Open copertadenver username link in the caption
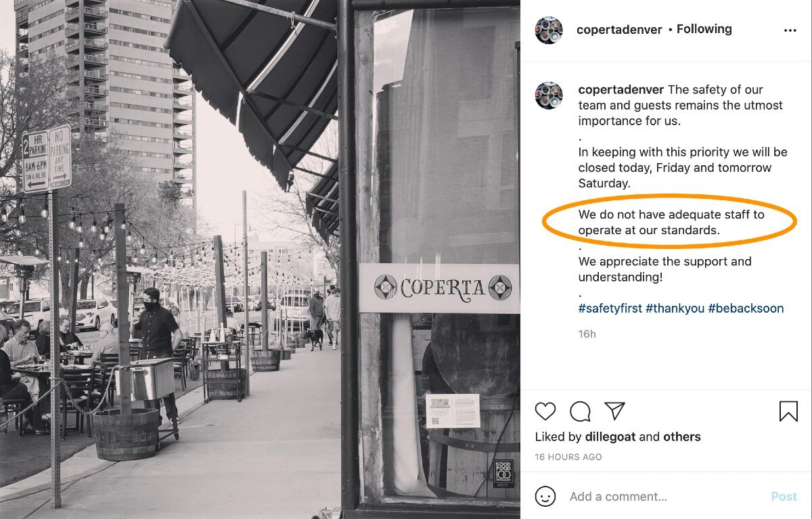Image resolution: width=812 pixels, height=519 pixels. click(621, 90)
